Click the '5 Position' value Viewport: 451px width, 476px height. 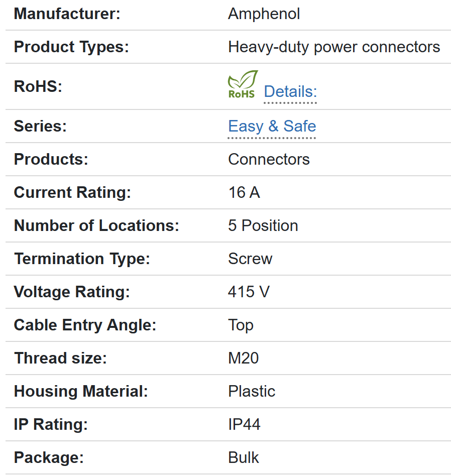tap(263, 225)
